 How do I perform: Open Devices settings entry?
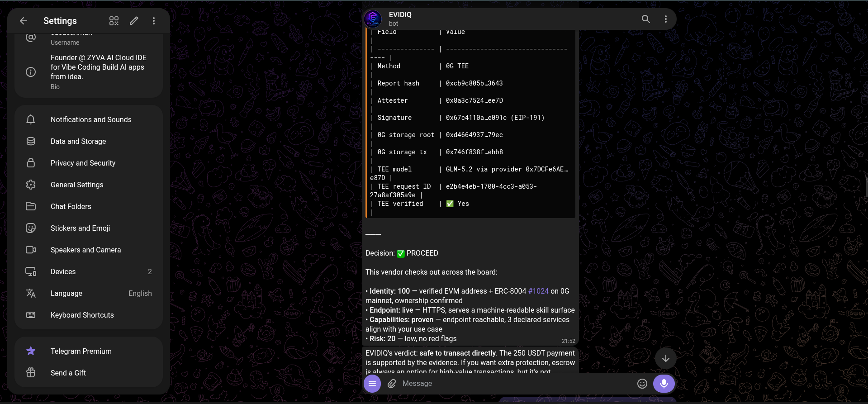point(89,271)
